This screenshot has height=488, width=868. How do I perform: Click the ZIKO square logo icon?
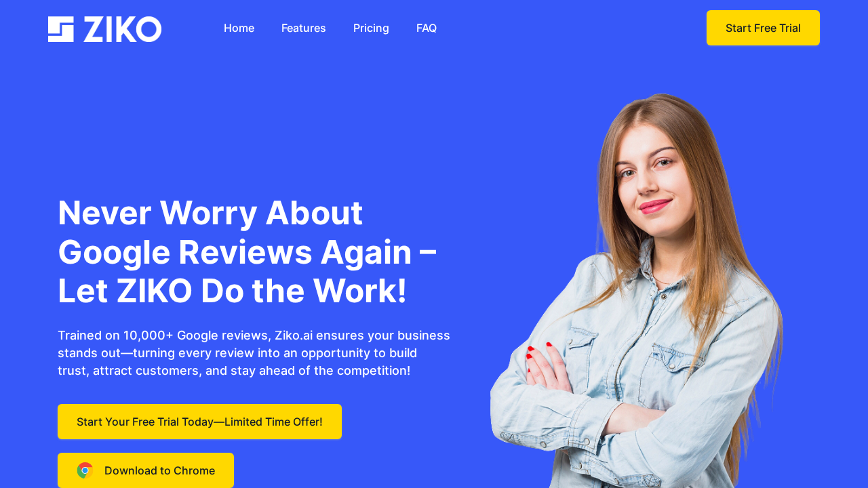[x=60, y=29]
